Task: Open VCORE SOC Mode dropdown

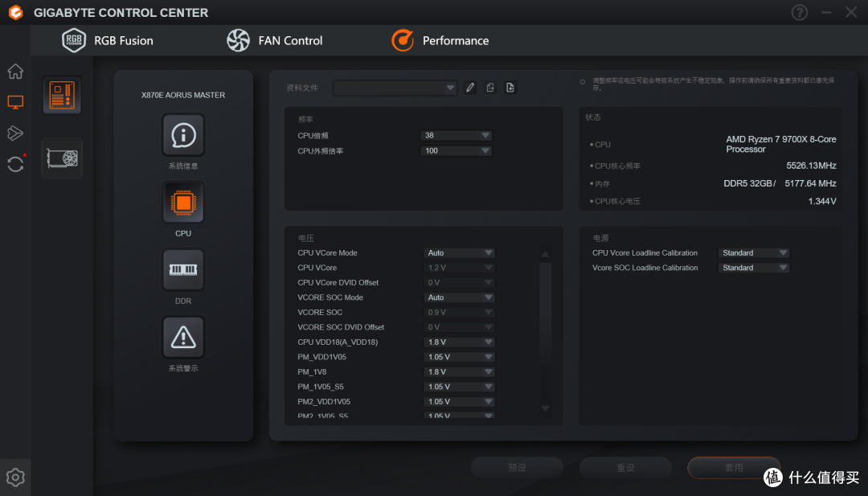Action: pos(459,297)
